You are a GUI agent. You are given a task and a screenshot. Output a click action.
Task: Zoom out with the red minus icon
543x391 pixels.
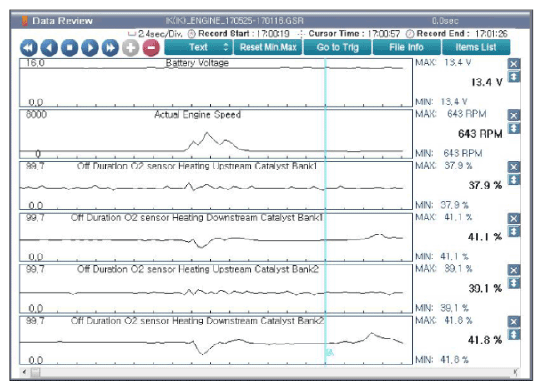pyautogui.click(x=151, y=47)
